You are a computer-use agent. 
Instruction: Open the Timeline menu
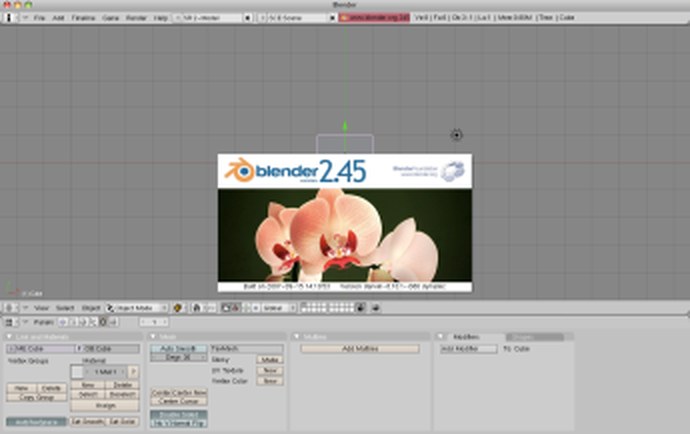point(83,18)
